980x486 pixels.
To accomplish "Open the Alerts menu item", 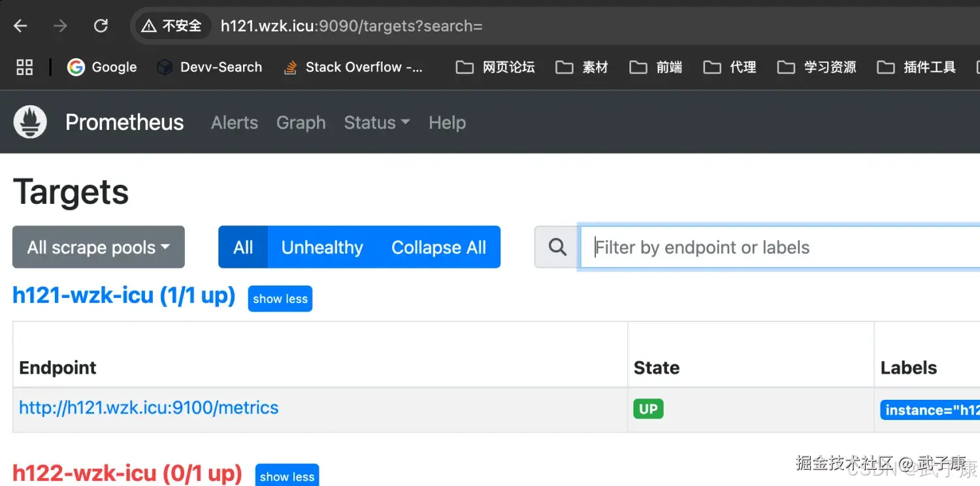I will pos(234,123).
